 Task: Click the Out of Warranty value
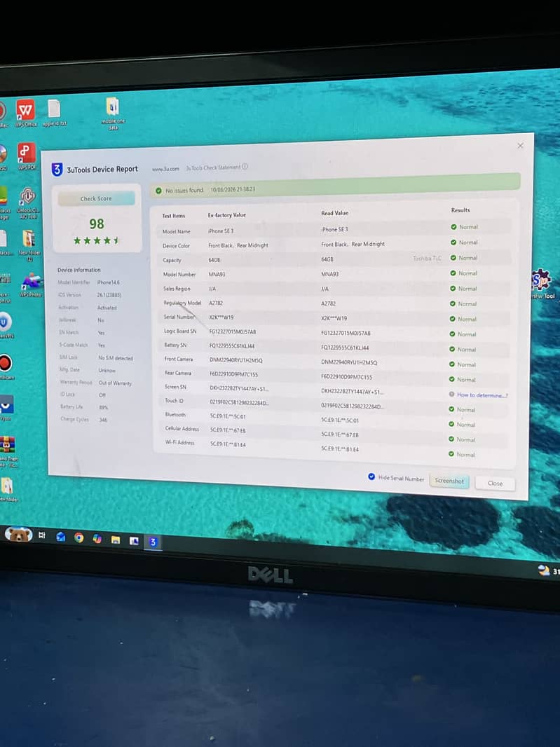115,383
